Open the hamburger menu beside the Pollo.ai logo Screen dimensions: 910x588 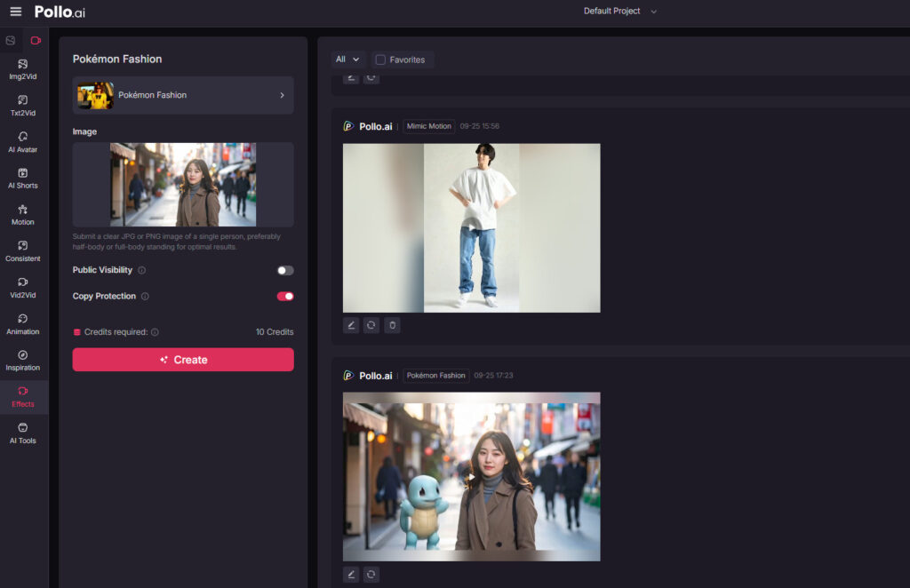[x=15, y=12]
